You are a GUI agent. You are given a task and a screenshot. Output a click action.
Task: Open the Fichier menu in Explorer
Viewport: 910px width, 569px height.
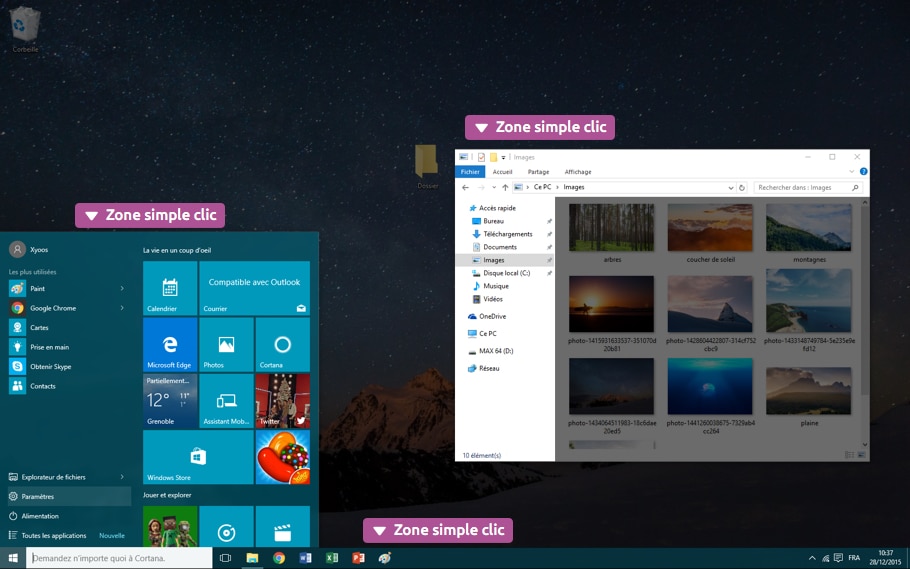coord(470,172)
